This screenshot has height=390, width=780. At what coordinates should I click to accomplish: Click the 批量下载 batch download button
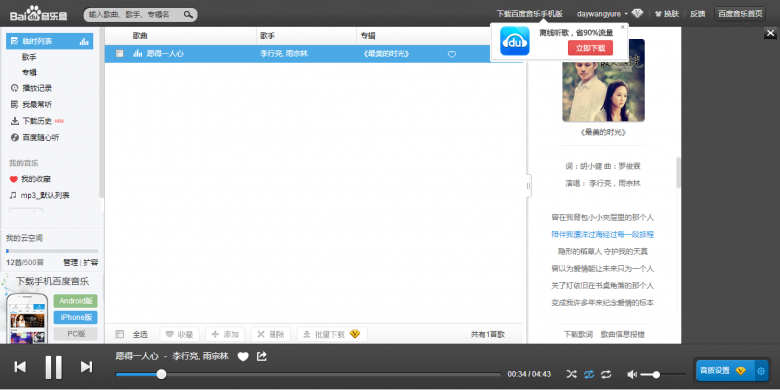point(332,334)
